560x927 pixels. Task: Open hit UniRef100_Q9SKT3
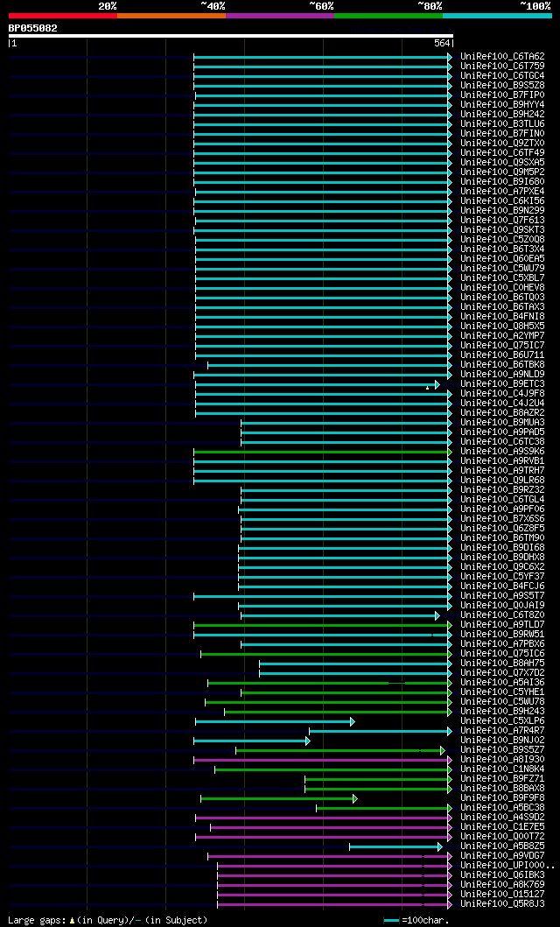tap(503, 230)
